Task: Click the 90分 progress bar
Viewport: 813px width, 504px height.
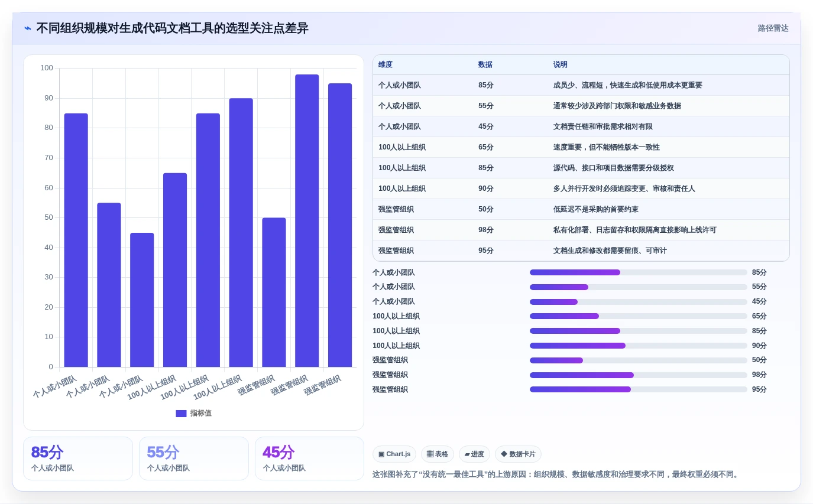Action: [639, 346]
